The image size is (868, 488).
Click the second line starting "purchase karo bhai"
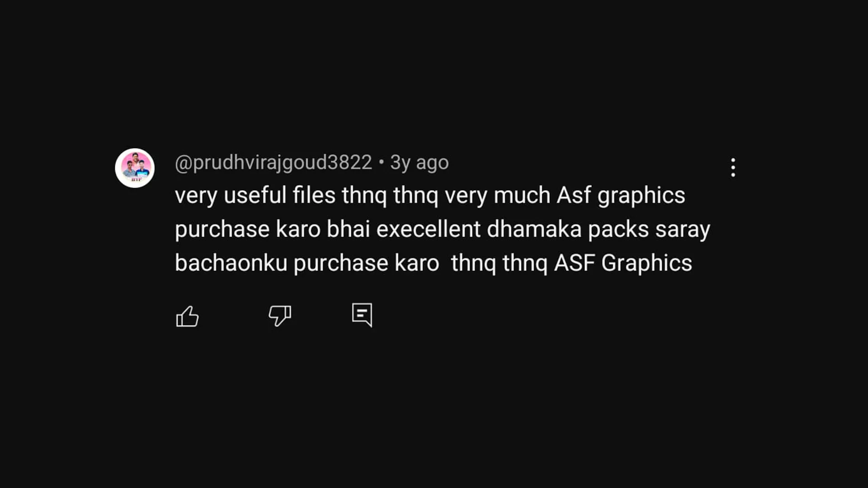(x=442, y=229)
